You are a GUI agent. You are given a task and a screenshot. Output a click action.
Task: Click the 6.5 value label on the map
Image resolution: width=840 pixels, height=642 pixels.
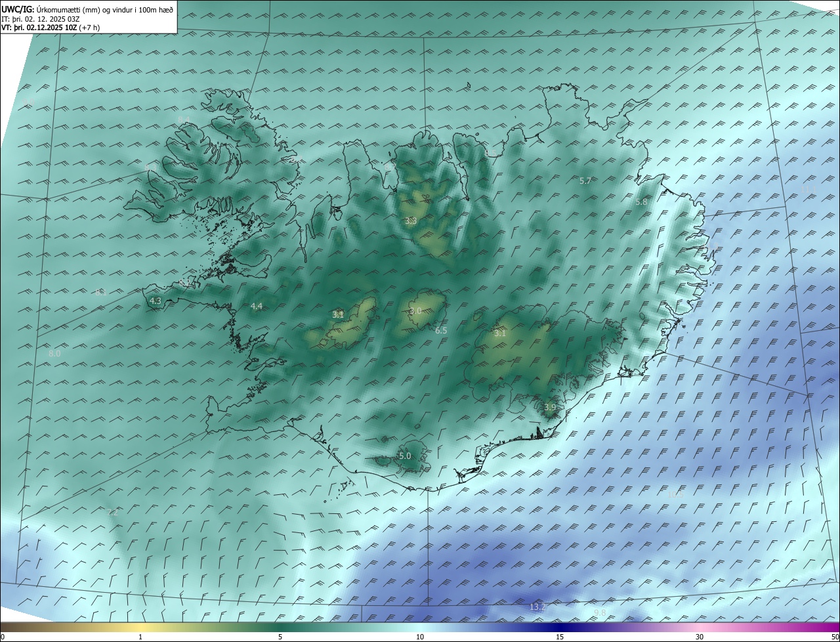(441, 330)
